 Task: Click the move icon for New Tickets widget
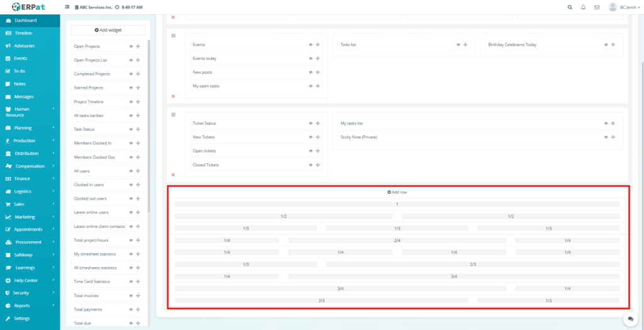coord(318,137)
